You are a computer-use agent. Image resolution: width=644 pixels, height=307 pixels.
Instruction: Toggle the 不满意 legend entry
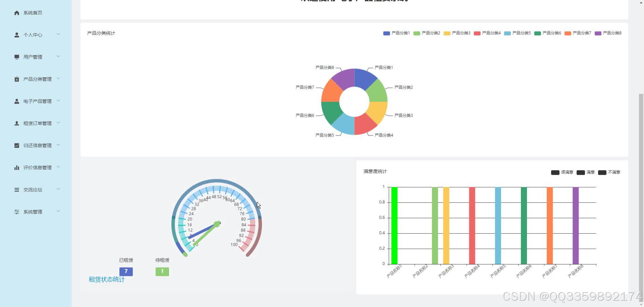[609, 172]
